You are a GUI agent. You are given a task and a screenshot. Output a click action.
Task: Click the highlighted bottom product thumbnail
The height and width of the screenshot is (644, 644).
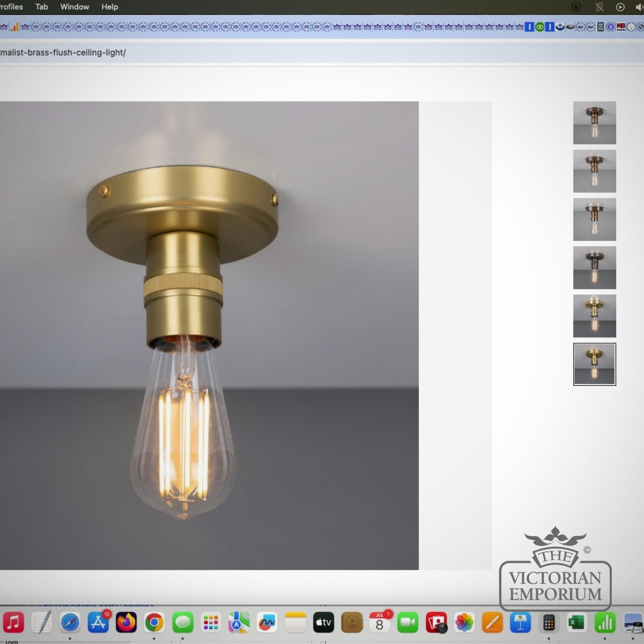click(594, 364)
